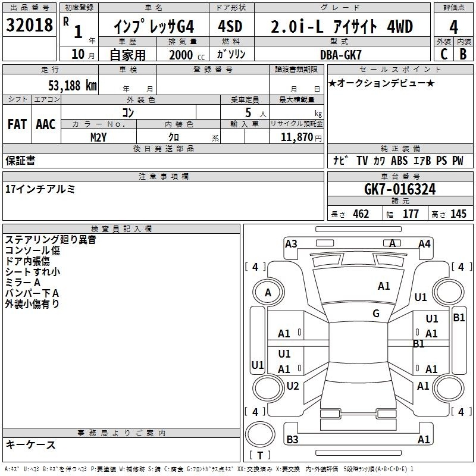Click inspector note バンパー下A
Screen dimensions: 476x476
32,293
